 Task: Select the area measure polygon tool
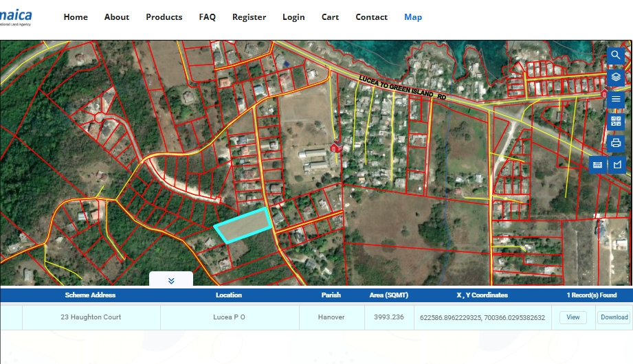point(617,165)
